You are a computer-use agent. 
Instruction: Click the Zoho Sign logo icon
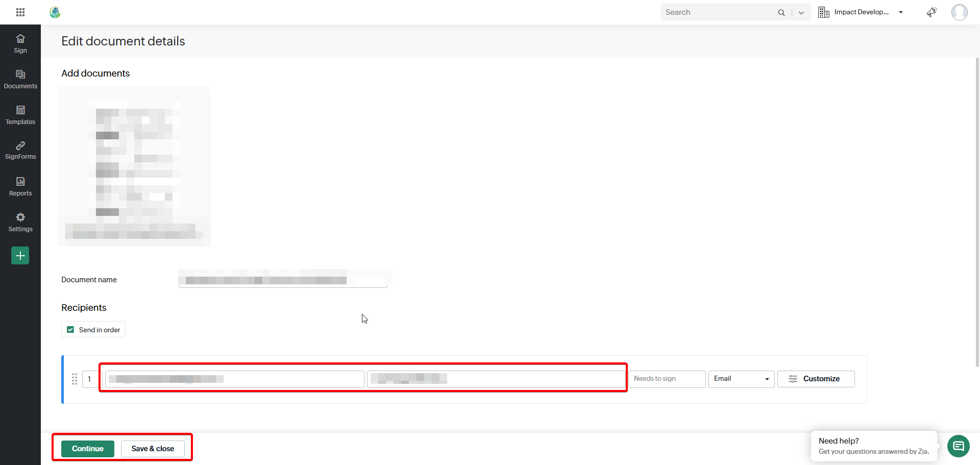[x=55, y=12]
